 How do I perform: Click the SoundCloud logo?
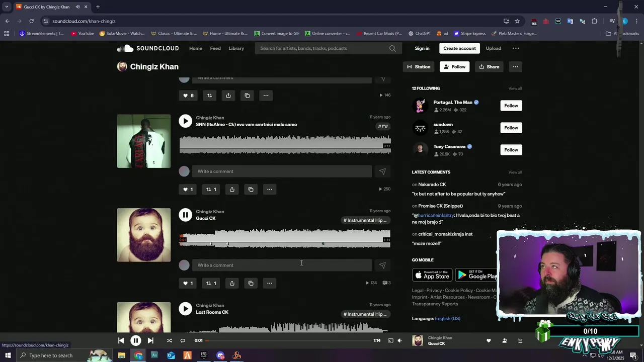(148, 48)
